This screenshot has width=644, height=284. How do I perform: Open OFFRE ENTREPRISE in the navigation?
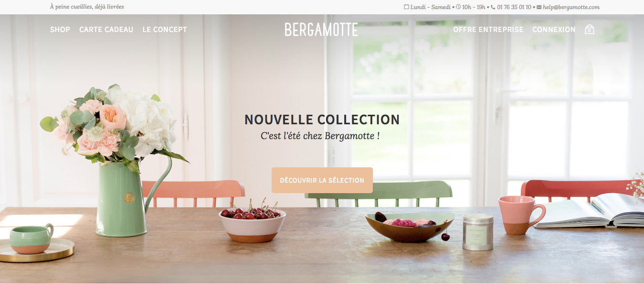click(x=488, y=30)
